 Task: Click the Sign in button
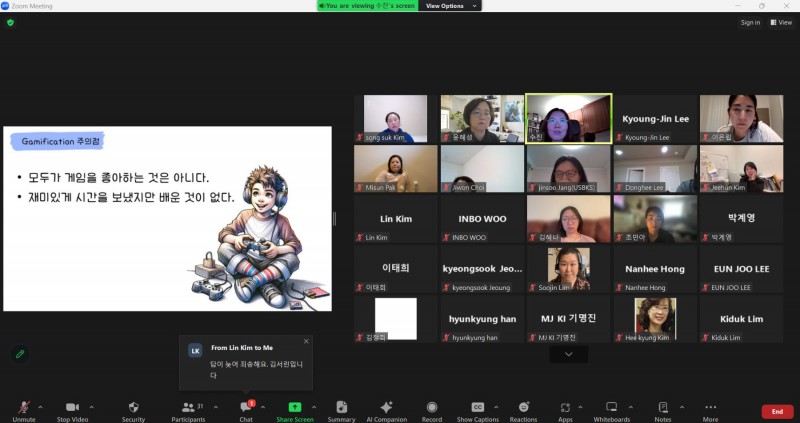(x=750, y=22)
